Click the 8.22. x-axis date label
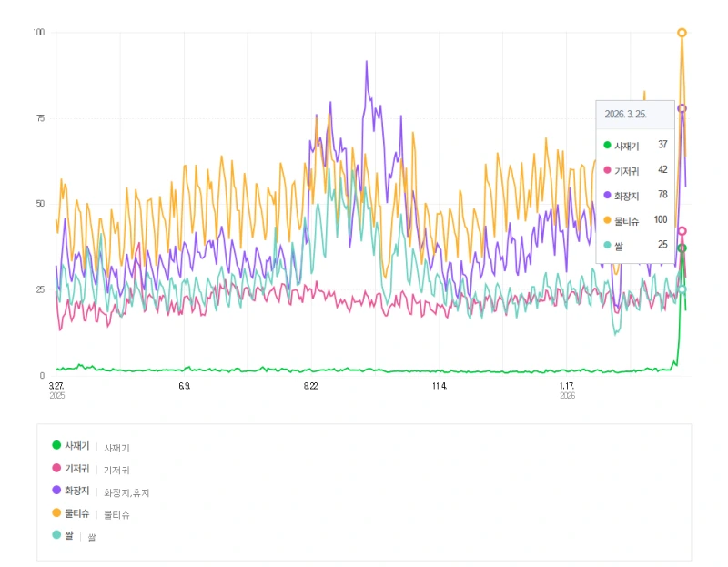 coord(311,386)
